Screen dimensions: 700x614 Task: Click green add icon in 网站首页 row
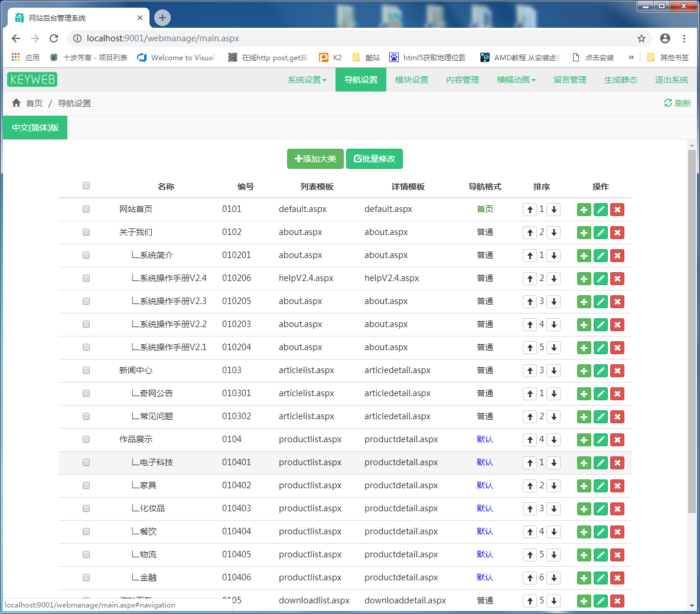tap(584, 209)
